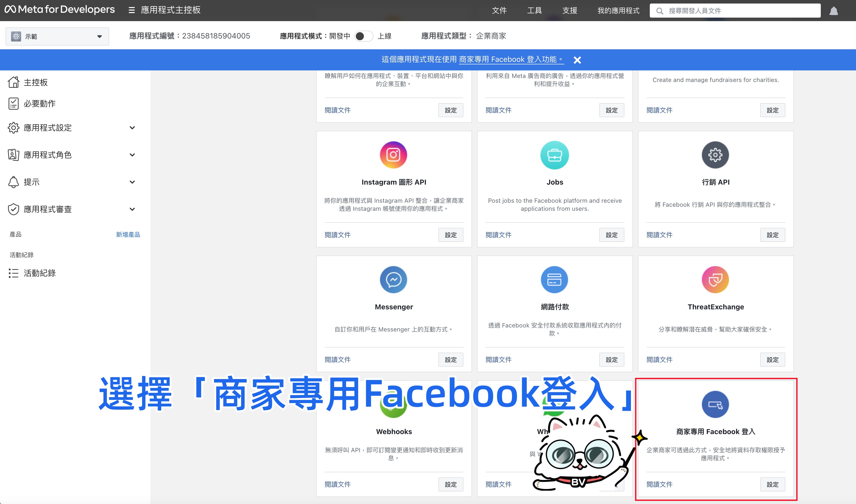Image resolution: width=856 pixels, height=504 pixels.
Task: Click the 活動紀錄 list icon
Action: [14, 273]
